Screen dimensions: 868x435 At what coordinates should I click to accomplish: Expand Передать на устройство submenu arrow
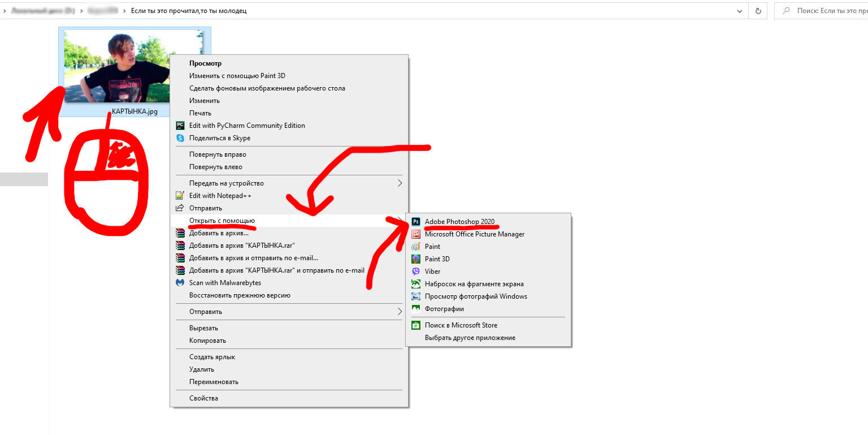(400, 183)
